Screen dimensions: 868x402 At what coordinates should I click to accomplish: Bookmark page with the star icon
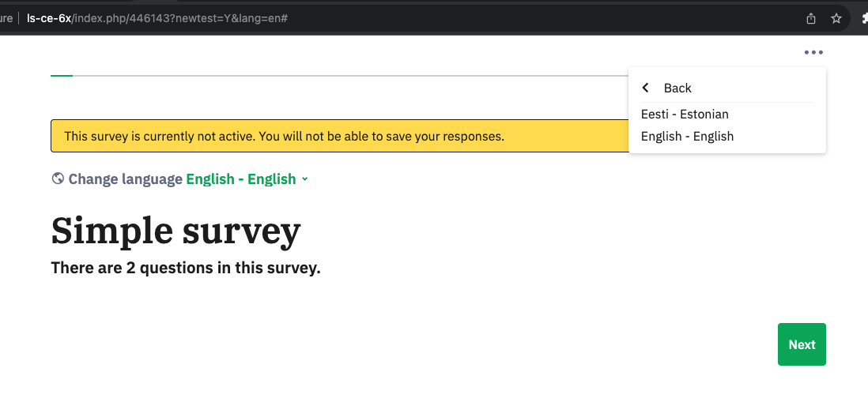[836, 19]
